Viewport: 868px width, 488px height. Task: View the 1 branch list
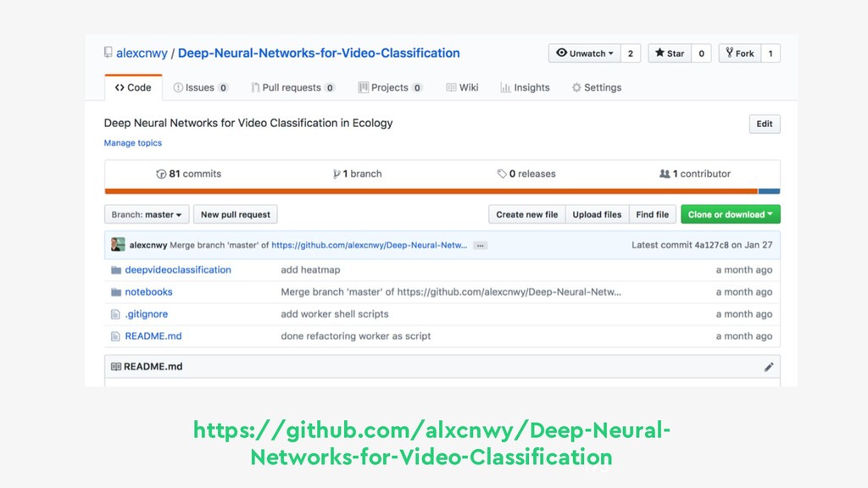357,174
